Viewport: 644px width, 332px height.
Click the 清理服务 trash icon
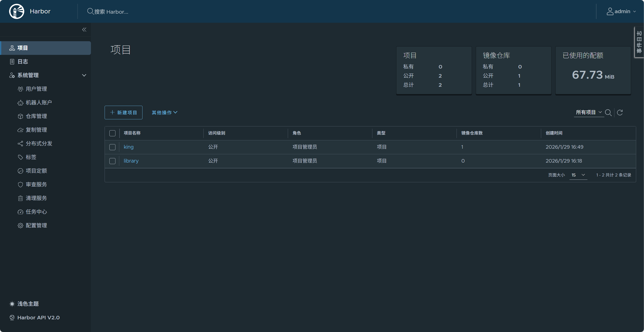tap(20, 198)
